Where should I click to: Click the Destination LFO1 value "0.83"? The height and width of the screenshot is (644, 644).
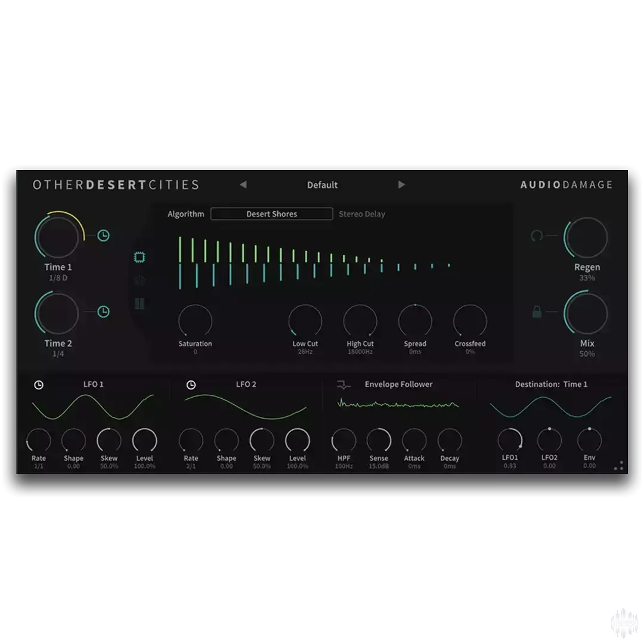point(510,466)
